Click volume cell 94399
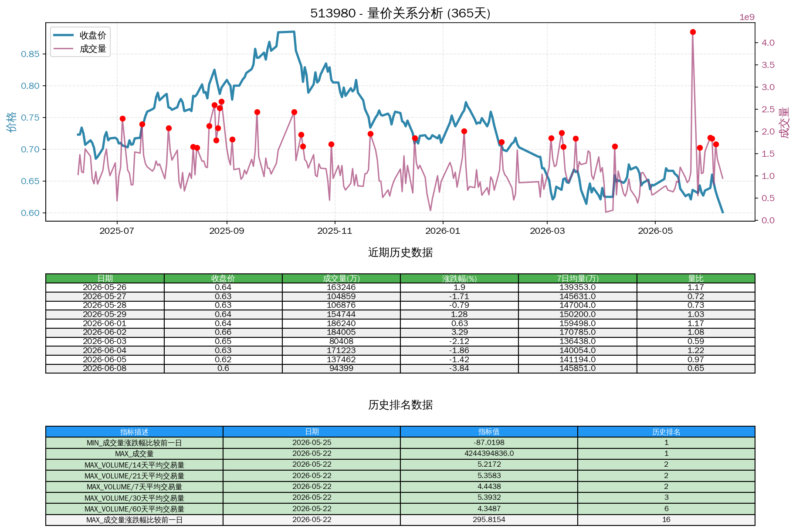The height and width of the screenshot is (532, 796). (341, 368)
